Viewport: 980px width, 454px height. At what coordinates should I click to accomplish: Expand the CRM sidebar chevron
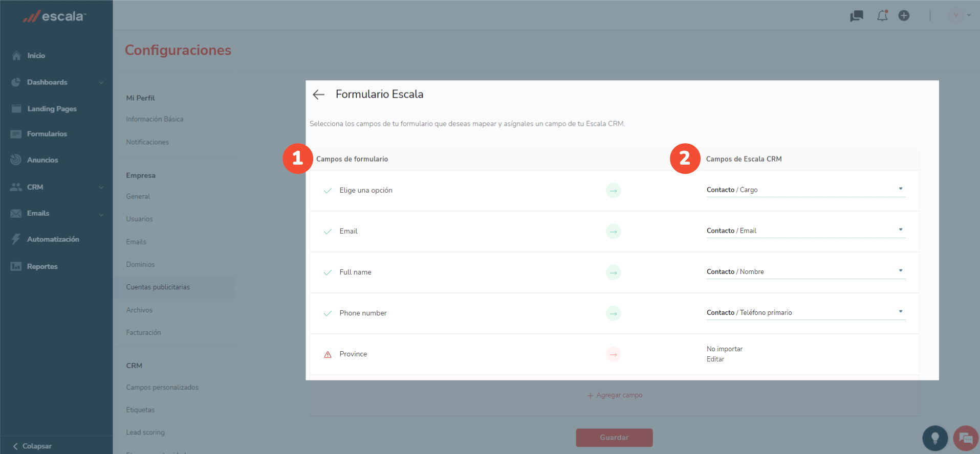[x=101, y=187]
